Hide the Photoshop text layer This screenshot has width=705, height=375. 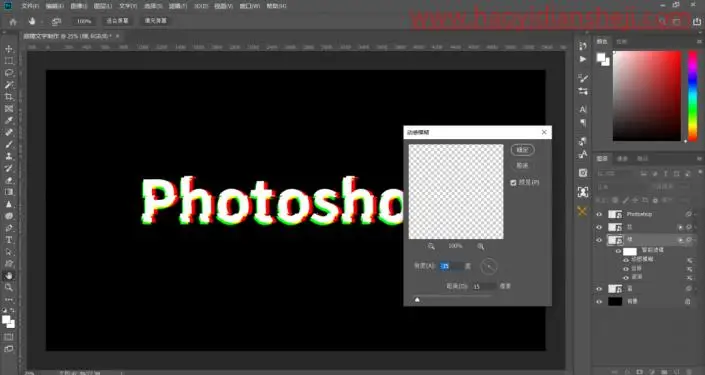pyautogui.click(x=599, y=214)
